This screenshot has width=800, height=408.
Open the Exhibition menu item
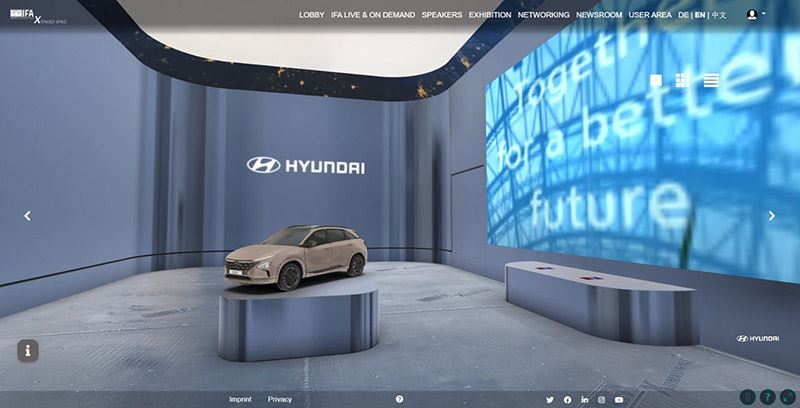tap(490, 15)
